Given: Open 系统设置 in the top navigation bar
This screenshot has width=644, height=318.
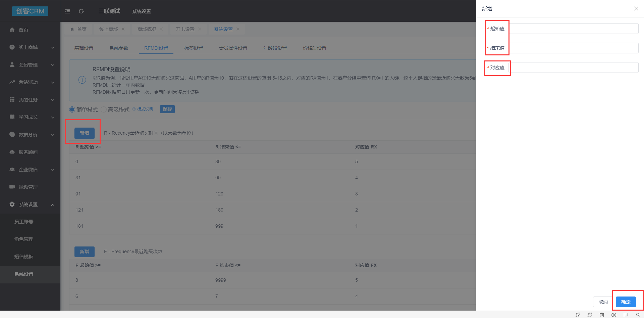Looking at the screenshot, I should pos(142,11).
